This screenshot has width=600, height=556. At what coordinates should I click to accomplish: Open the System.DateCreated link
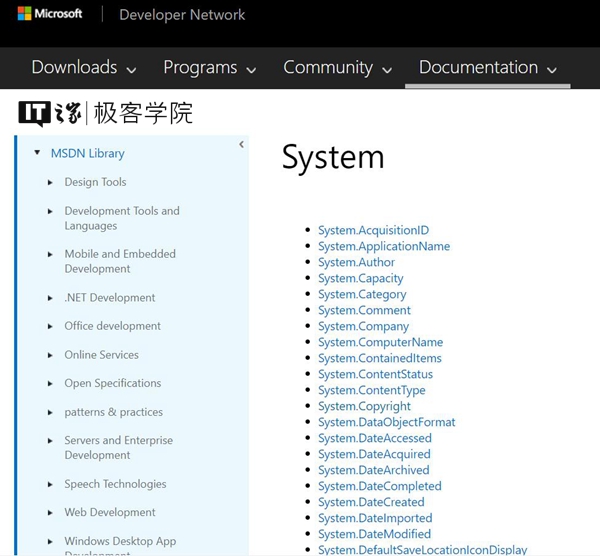click(x=371, y=502)
